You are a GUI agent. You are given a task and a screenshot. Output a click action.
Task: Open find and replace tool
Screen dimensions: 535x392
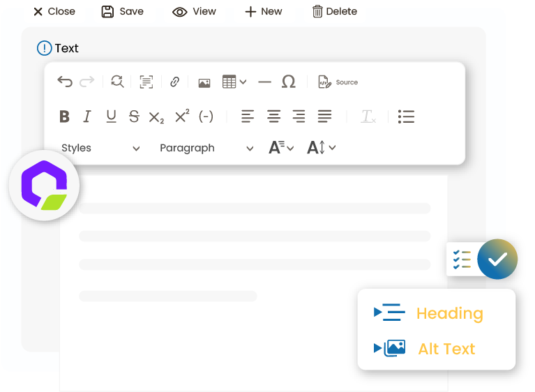pos(117,82)
